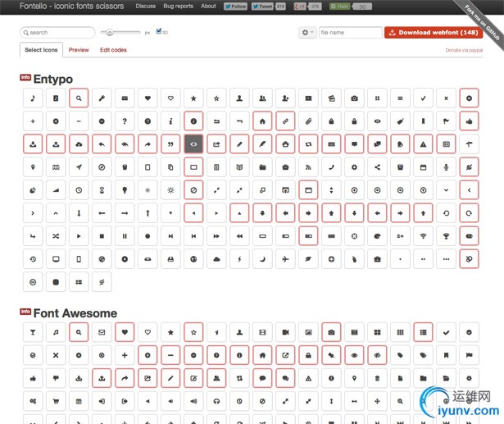Select the checkmark icon in Entypo
Screen dimensions: 504x424
[x=424, y=98]
